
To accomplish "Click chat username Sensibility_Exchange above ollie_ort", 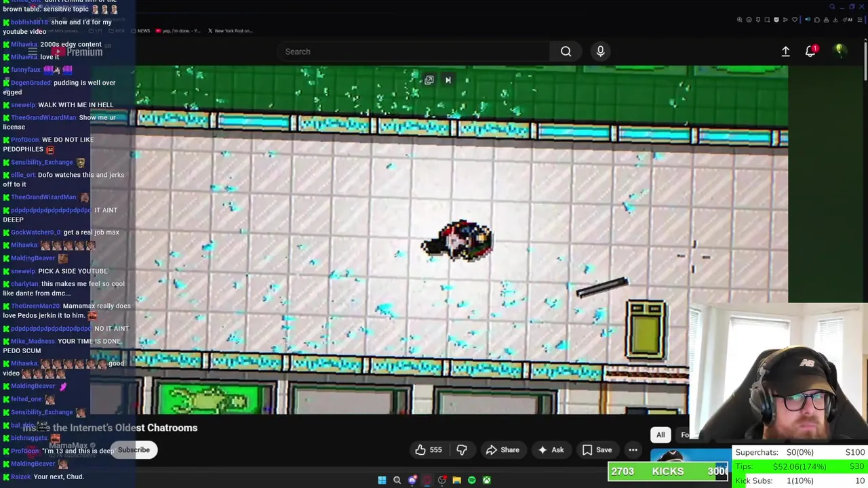I will 42,163.
